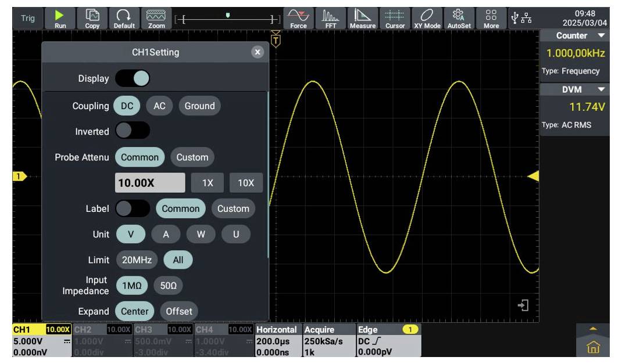Screen dimensions: 622x364
Task: Expand the bottom-right panel up arrow
Action: (593, 329)
